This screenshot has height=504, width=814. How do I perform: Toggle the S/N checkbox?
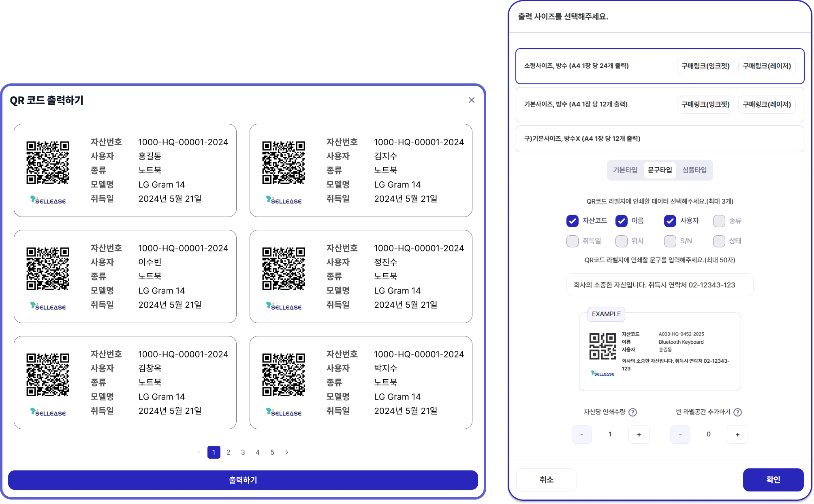point(670,241)
